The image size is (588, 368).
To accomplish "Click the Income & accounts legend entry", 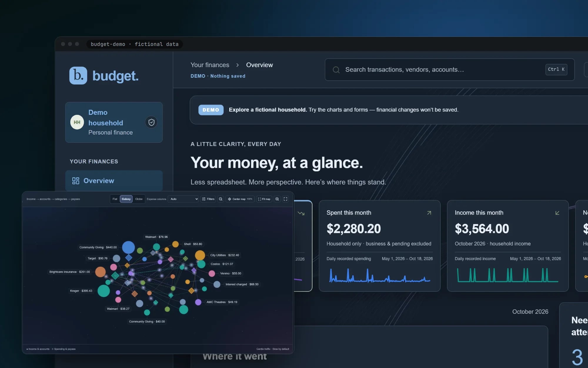I will [38, 349].
